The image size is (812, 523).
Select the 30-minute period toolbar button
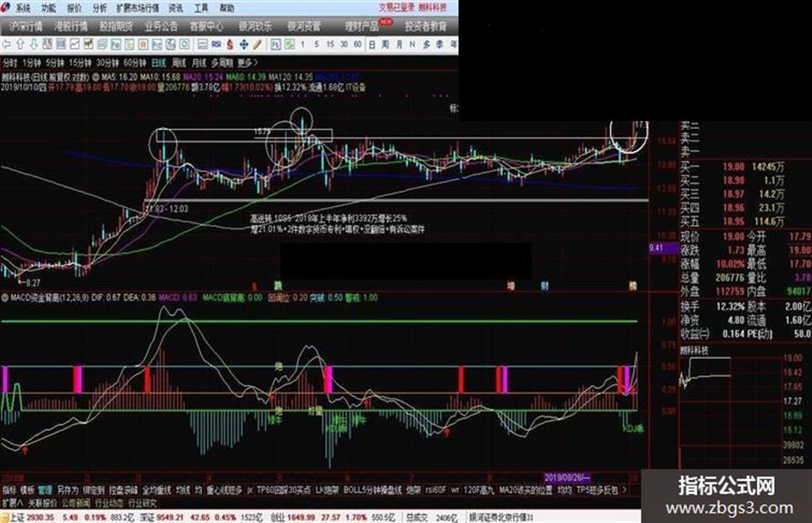coord(344,45)
